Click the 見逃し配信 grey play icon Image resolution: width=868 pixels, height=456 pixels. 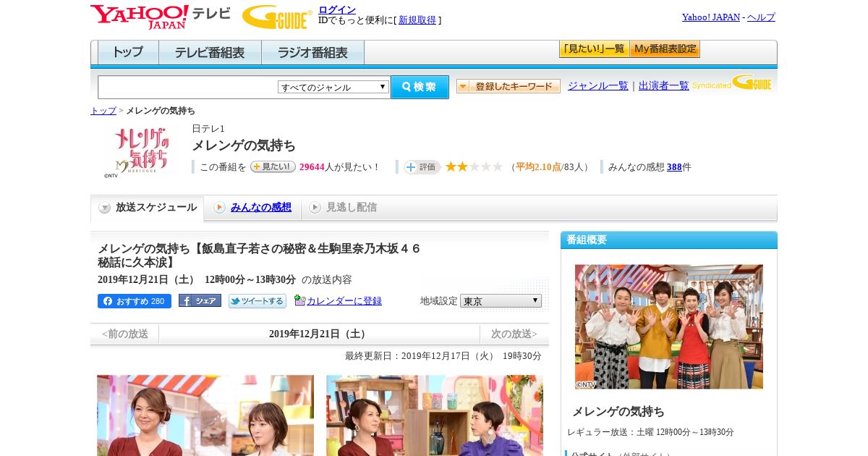click(315, 208)
